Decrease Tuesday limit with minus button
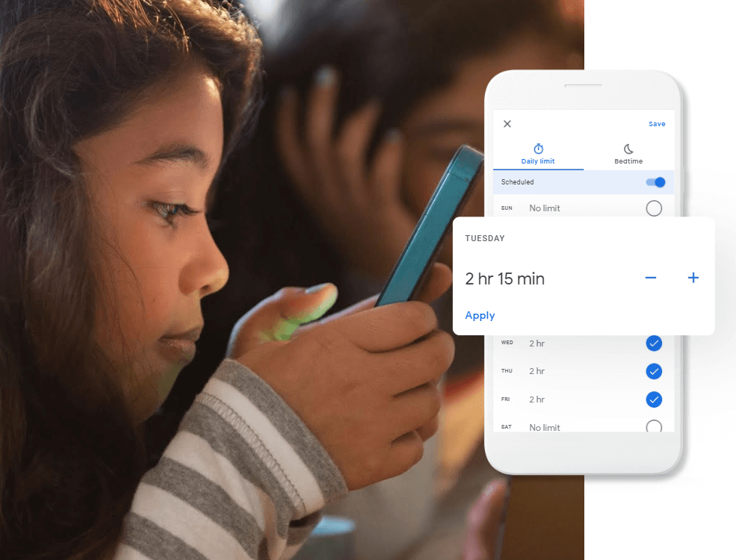 point(651,278)
